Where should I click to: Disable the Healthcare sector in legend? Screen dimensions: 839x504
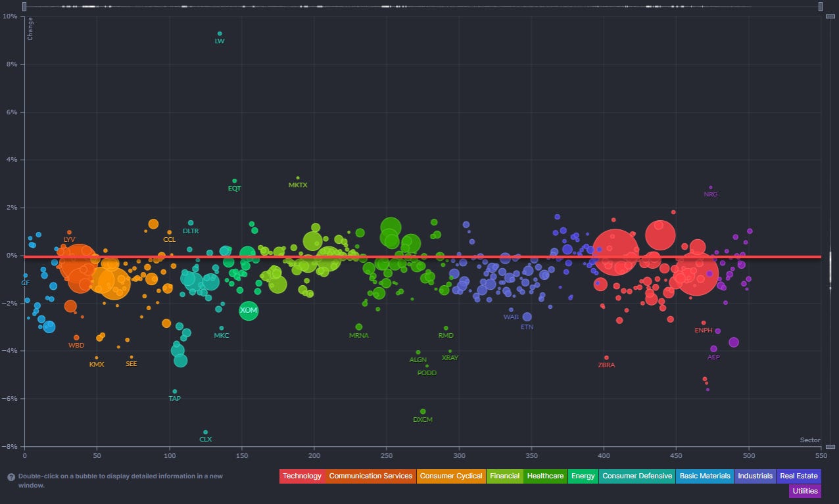click(545, 476)
